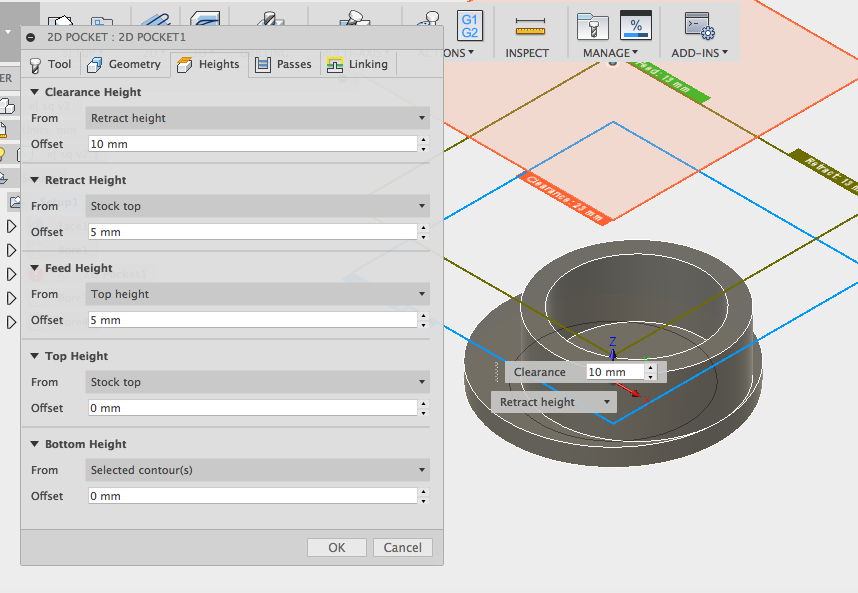Click the in-canvas Clearance 10 mm field
858x593 pixels.
click(x=614, y=372)
